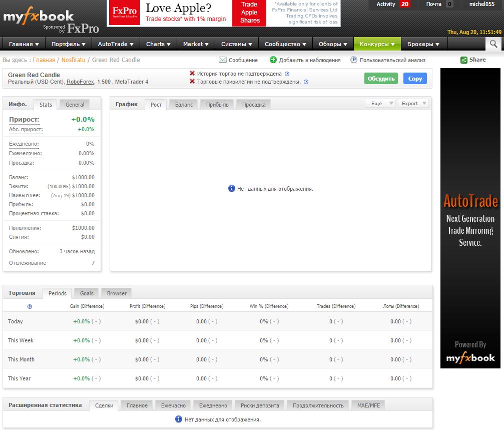Click the blue Copy button

[415, 79]
